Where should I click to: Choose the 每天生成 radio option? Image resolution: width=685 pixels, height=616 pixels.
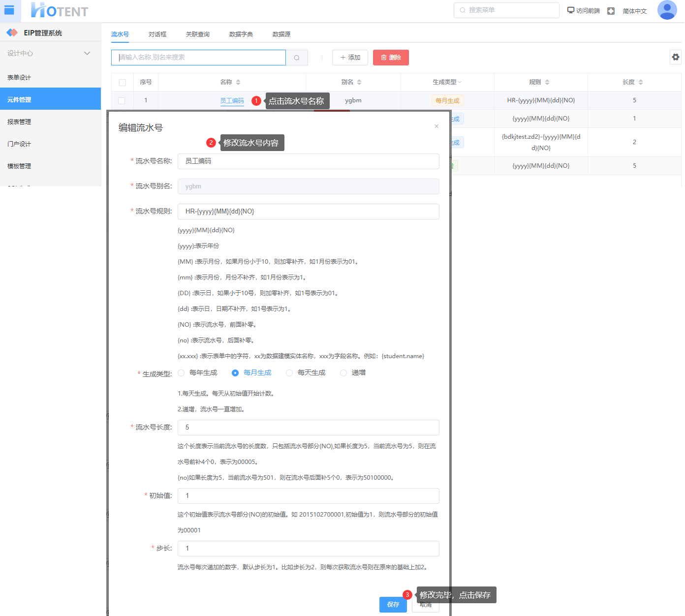pyautogui.click(x=289, y=373)
